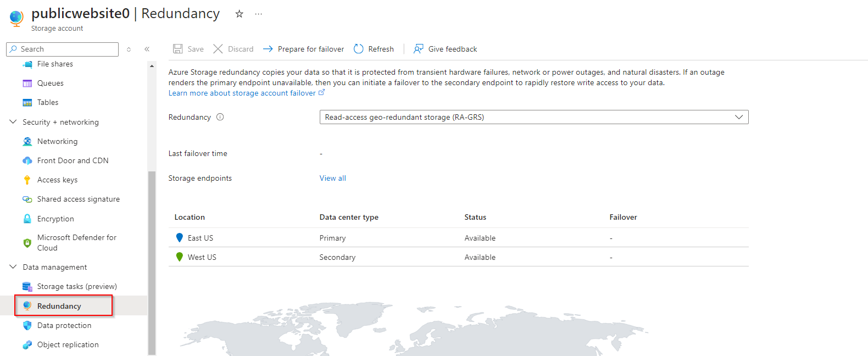868x356 pixels.
Task: Click the West US location pin
Action: coord(179,257)
